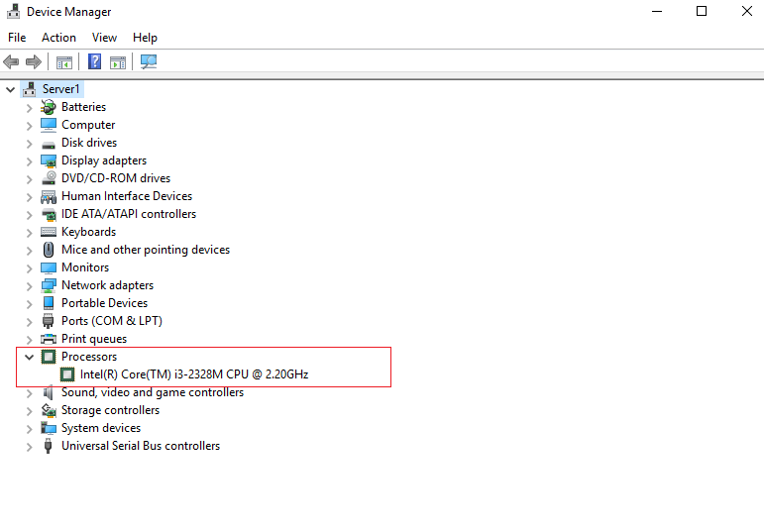The image size is (764, 532).
Task: Click the Show/Hide Console Tree toolbar icon
Action: coord(64,62)
